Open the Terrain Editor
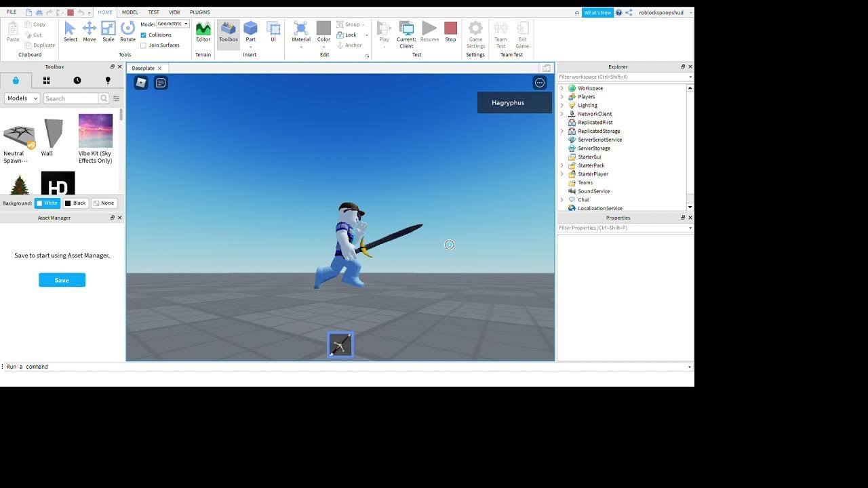This screenshot has height=488, width=868. click(x=203, y=32)
